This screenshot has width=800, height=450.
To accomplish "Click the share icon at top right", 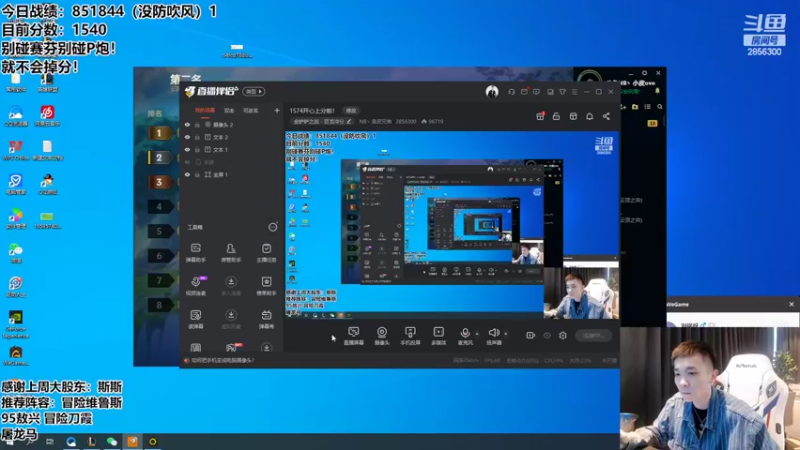I will point(606,116).
